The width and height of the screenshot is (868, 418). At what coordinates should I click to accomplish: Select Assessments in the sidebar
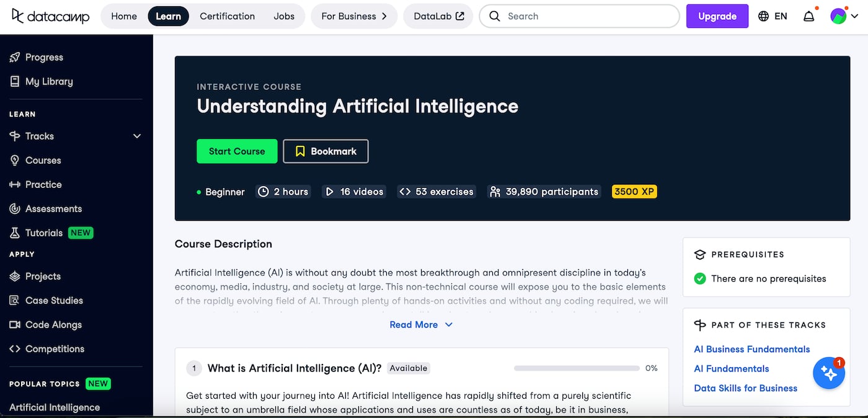[54, 208]
